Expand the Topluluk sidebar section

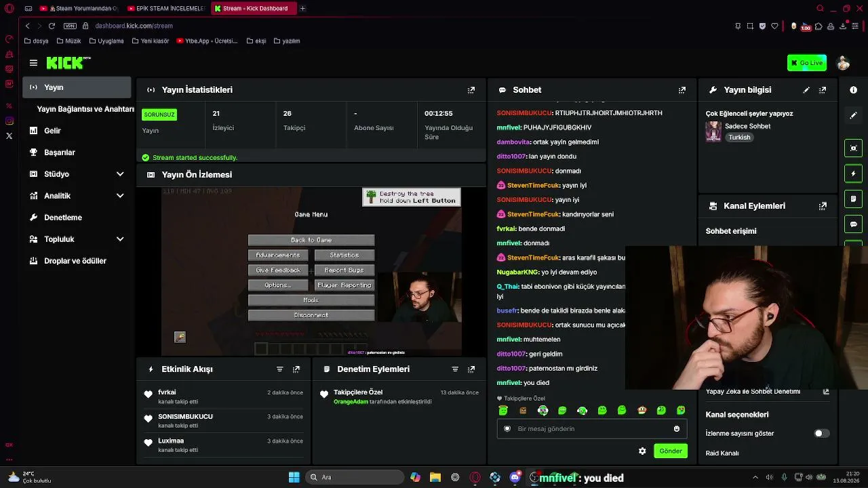120,239
